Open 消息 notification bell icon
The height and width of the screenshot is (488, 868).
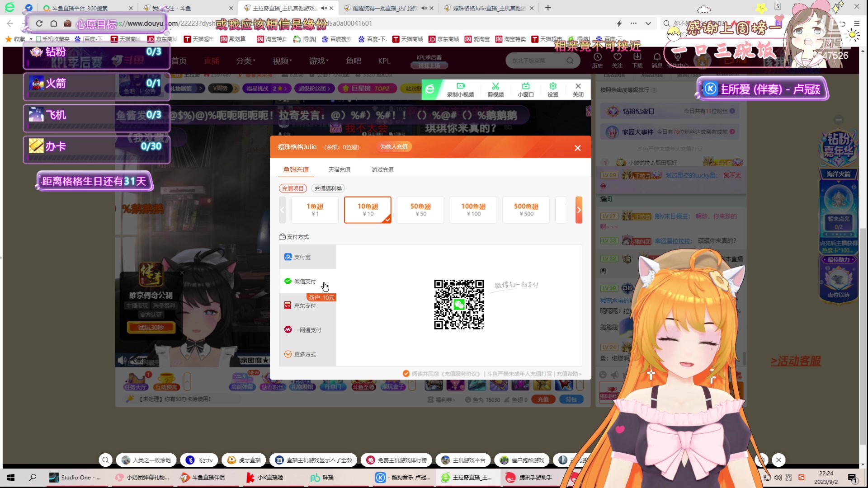pos(657,61)
